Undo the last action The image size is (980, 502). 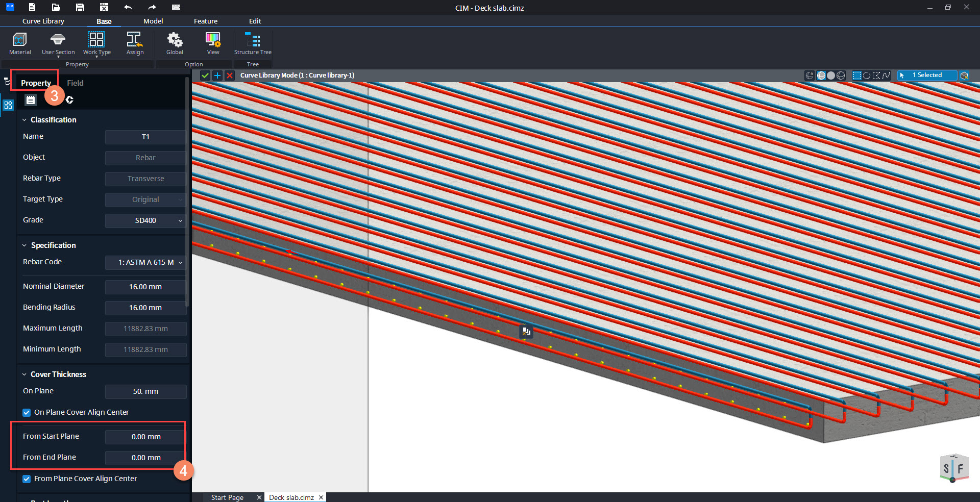128,7
